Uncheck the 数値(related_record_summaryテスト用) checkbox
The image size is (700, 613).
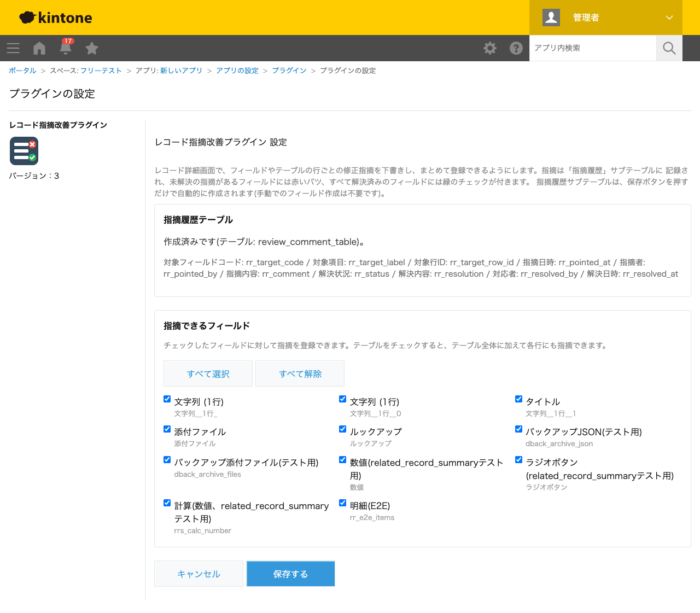343,460
